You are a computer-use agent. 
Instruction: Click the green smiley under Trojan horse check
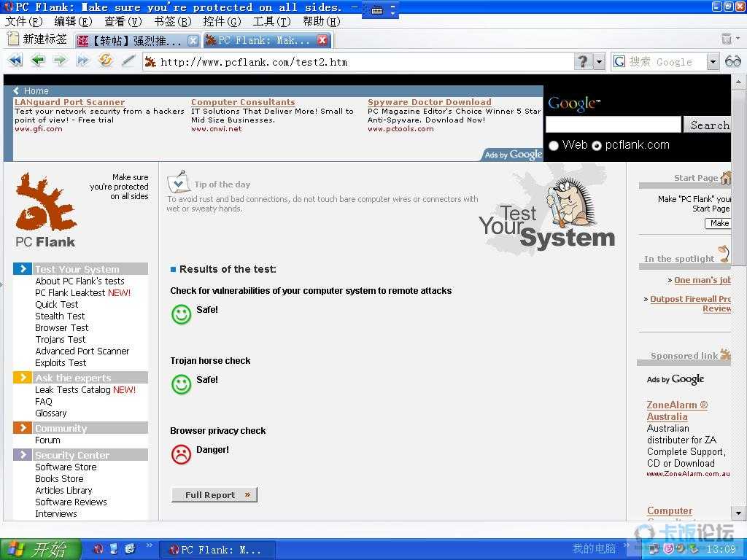pyautogui.click(x=181, y=384)
